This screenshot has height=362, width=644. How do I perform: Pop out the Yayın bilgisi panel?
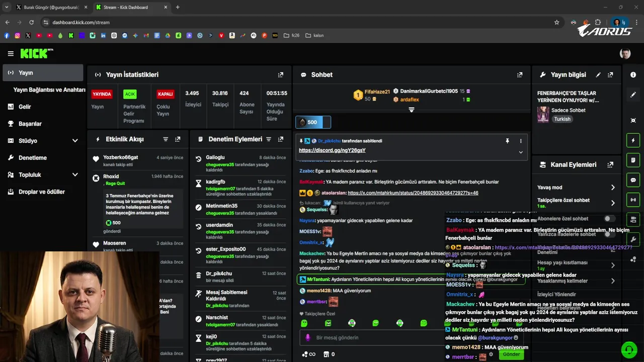pyautogui.click(x=610, y=75)
